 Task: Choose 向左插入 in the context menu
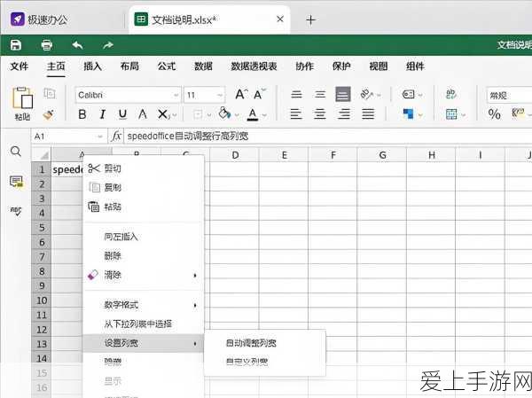[x=143, y=237]
